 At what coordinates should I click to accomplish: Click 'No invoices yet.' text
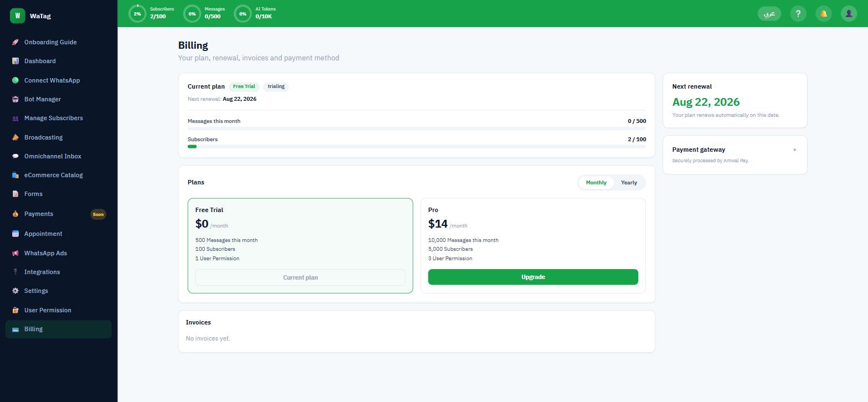208,338
